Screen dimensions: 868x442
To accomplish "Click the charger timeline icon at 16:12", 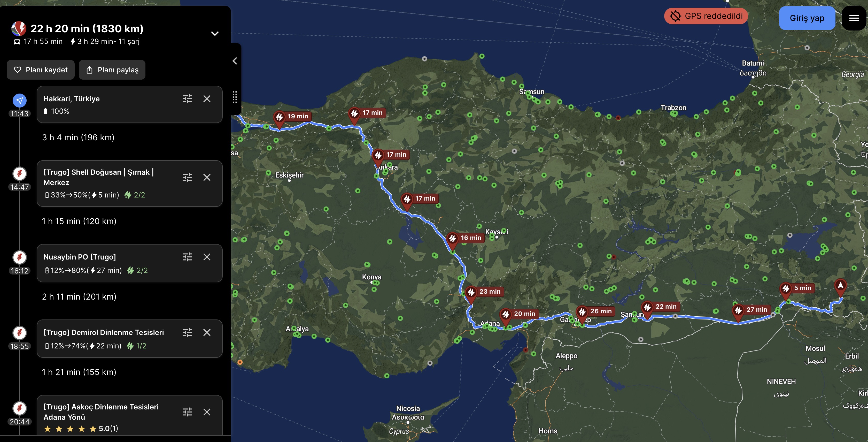I will tap(20, 257).
